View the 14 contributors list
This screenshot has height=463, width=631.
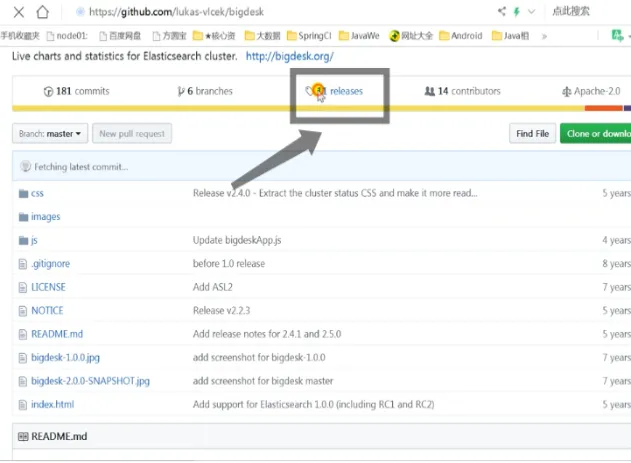coord(462,91)
